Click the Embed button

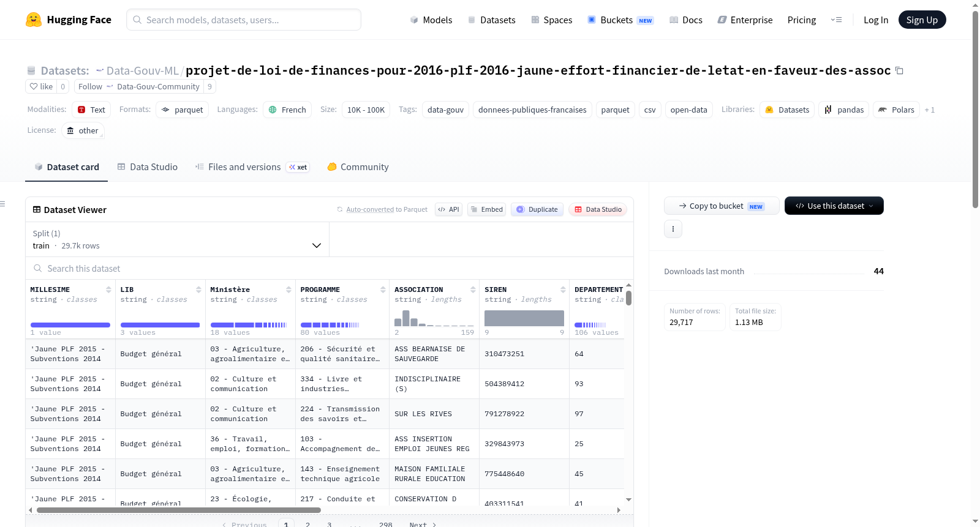[486, 209]
